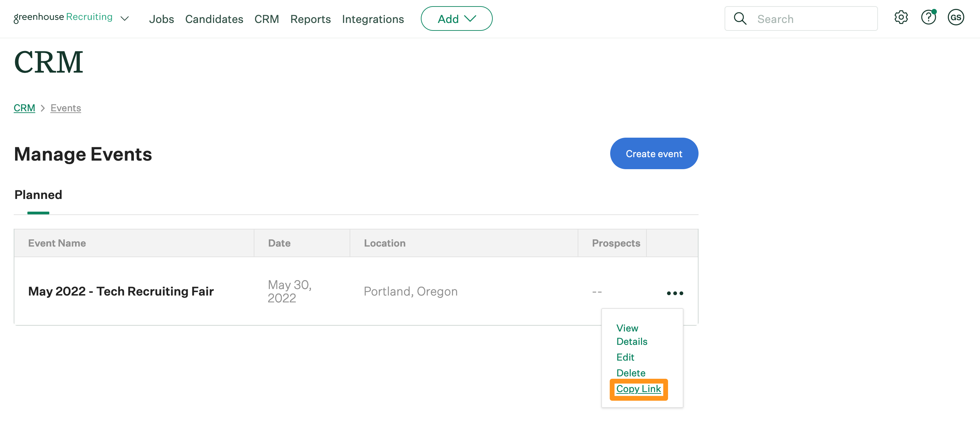Open the GS user avatar menu

(x=956, y=17)
